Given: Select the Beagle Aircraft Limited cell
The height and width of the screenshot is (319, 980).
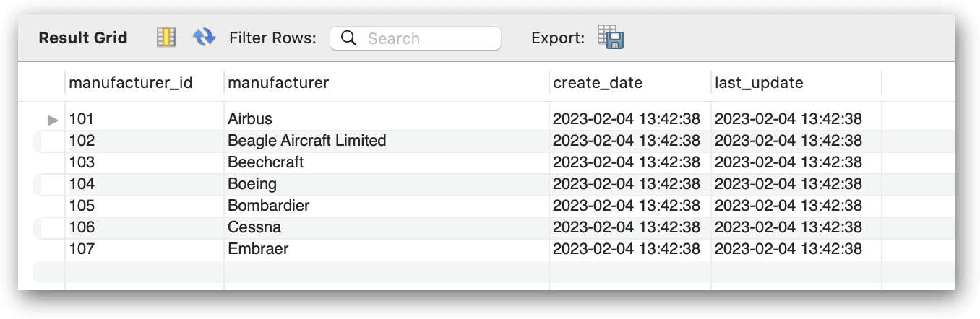Looking at the screenshot, I should pyautogui.click(x=307, y=141).
